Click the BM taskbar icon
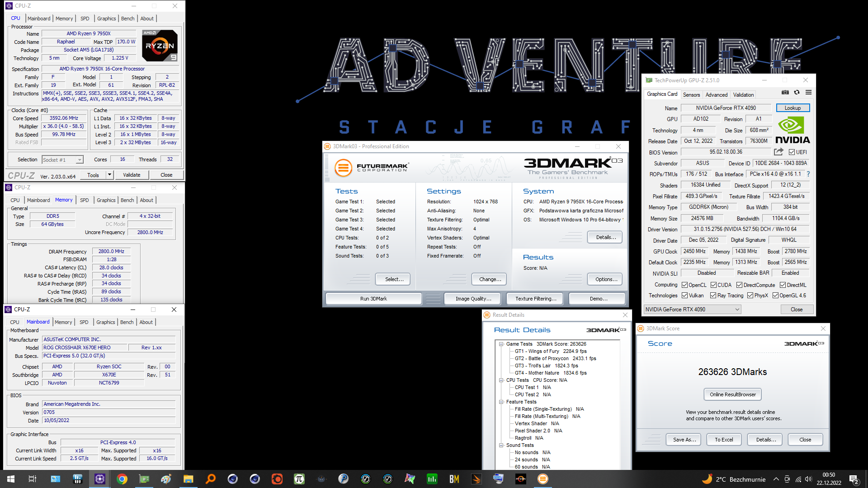The image size is (868, 488). 454,479
